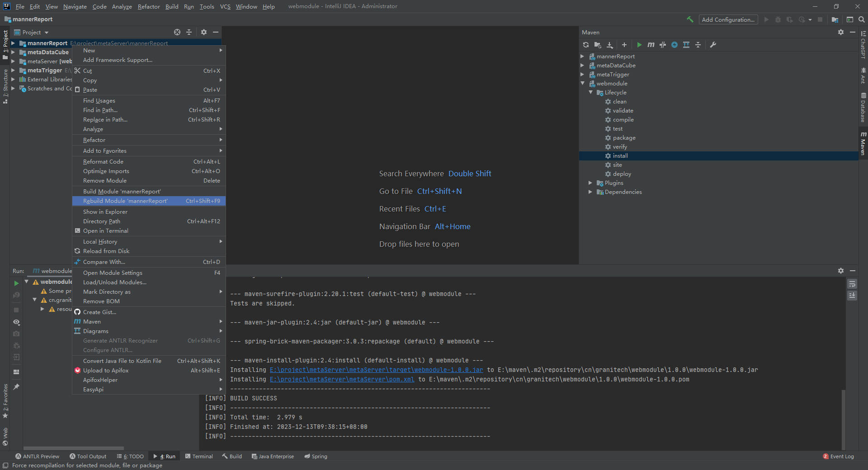Open Maven panel gear options
Screen dimensions: 868x470
pos(841,32)
